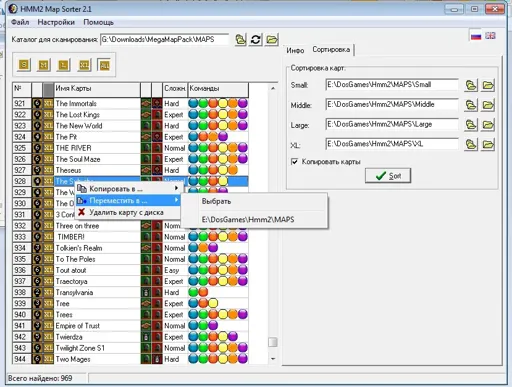The height and width of the screenshot is (387, 512).
Task: Browse for the Large maps folder
Action: 471,125
